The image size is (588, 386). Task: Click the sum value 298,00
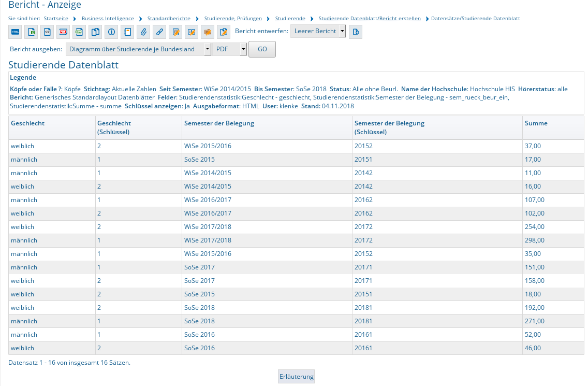[x=534, y=240]
